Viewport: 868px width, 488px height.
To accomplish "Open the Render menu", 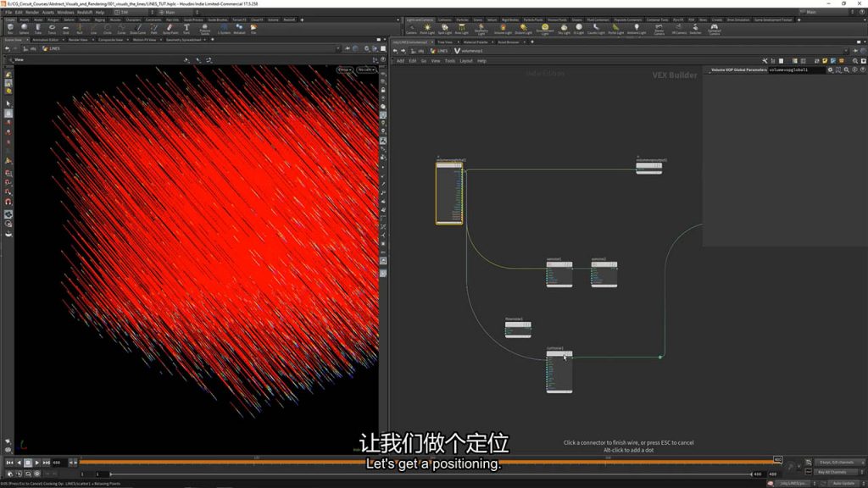I will pos(32,12).
